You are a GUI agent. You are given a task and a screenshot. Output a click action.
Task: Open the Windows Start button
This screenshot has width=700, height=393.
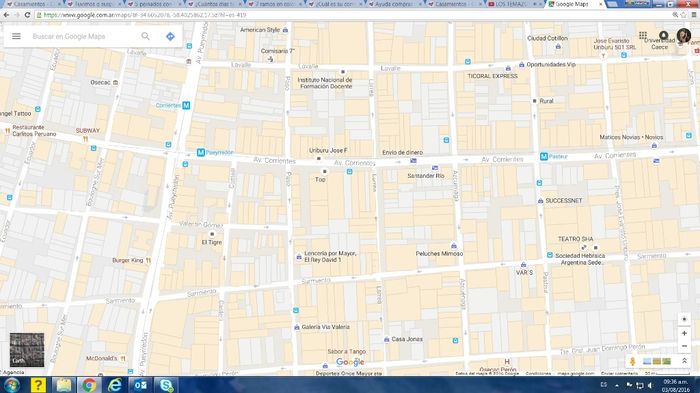[11, 385]
